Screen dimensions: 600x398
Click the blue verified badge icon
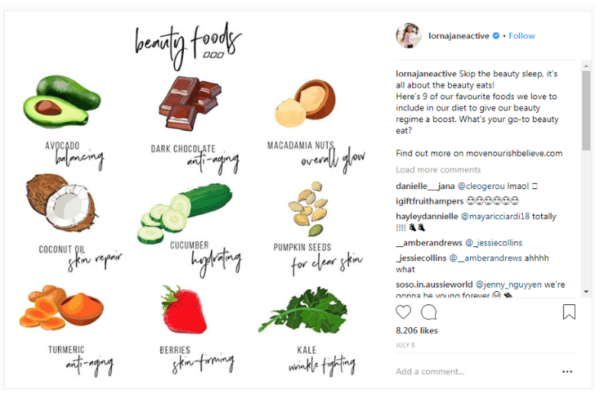pos(496,36)
